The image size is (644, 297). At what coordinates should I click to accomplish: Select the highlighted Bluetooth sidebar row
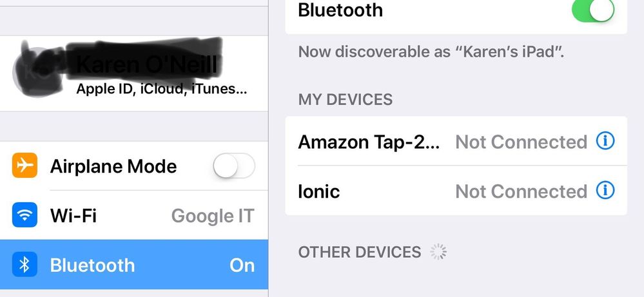point(134,265)
